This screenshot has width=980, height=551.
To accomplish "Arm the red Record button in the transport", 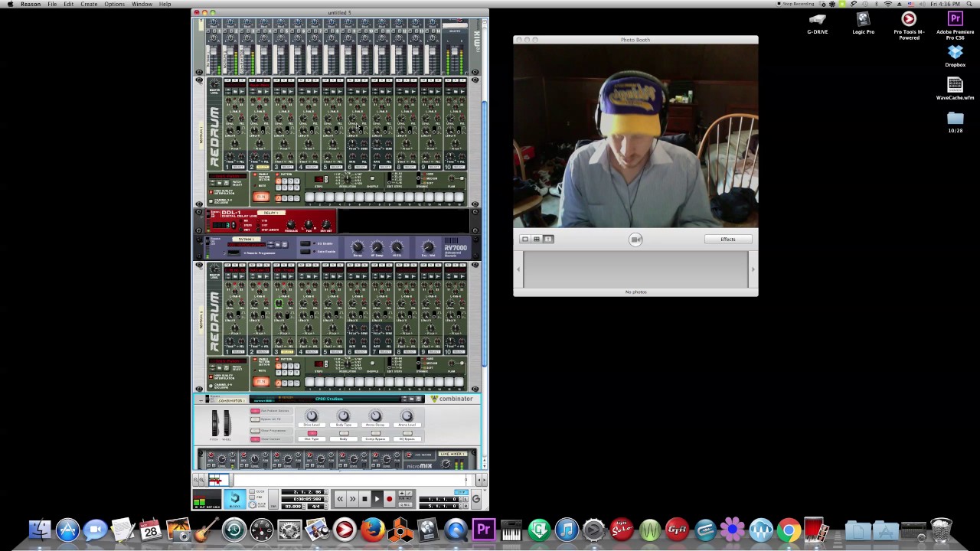I will point(389,499).
